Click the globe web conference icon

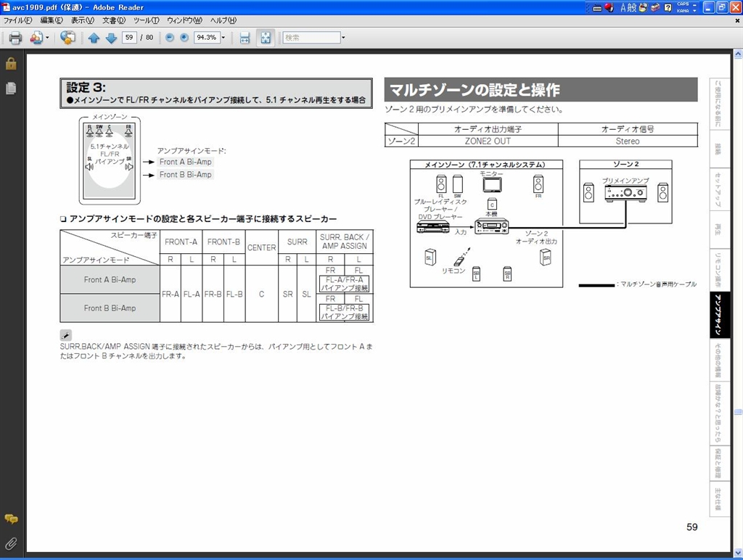67,38
